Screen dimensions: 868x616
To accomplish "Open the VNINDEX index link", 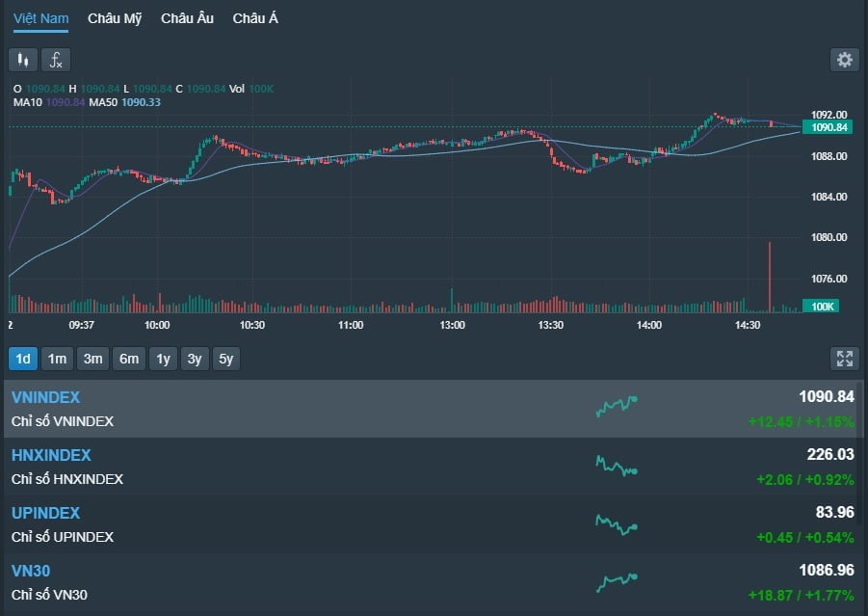I will pyautogui.click(x=46, y=397).
